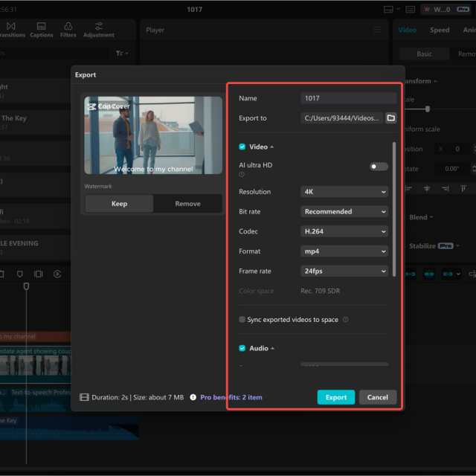Click the Cancel button
The height and width of the screenshot is (476, 476).
tap(377, 397)
